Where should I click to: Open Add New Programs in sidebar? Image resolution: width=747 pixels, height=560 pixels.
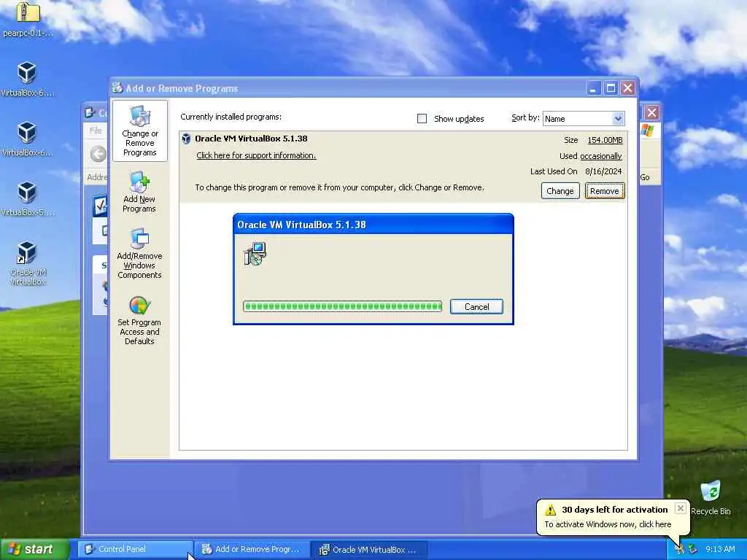tap(139, 192)
